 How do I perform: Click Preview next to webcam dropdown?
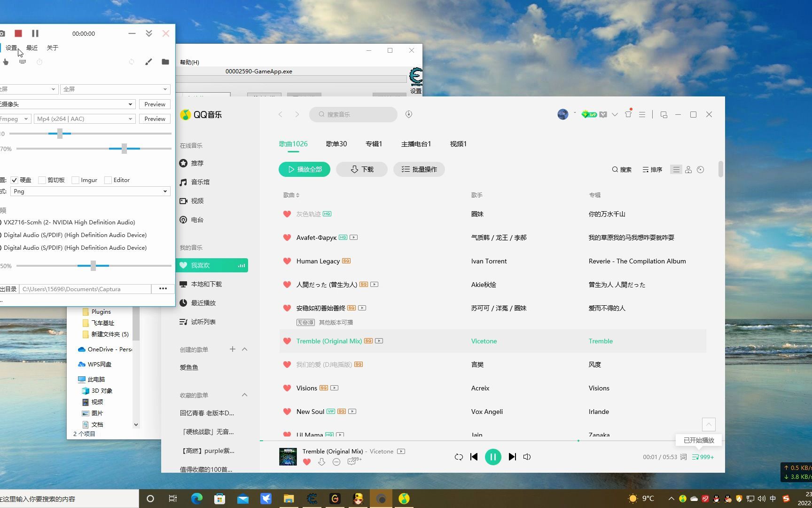coord(155,104)
